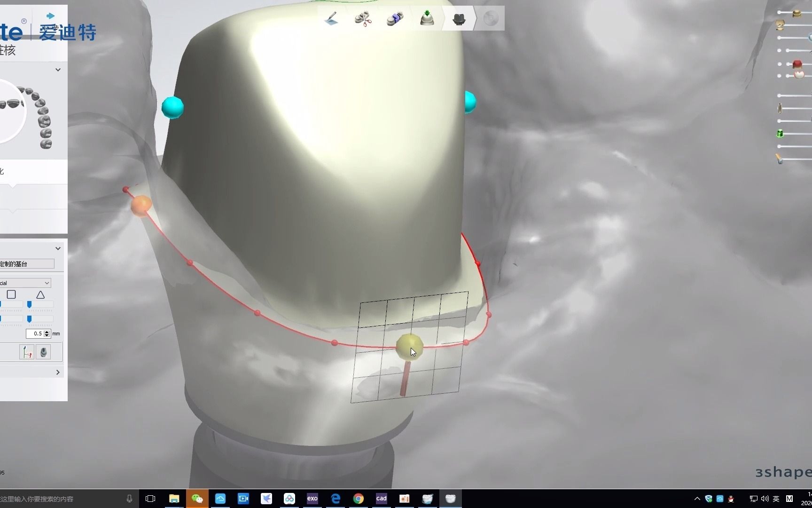
Task: Grab the left cyan sphere control handle
Action: tap(172, 107)
